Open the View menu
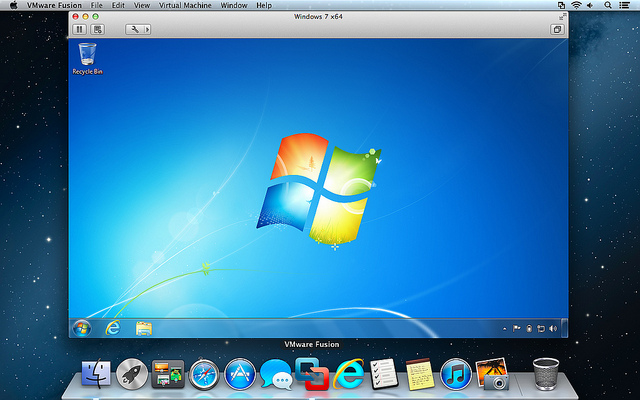The image size is (640, 400). [142, 5]
